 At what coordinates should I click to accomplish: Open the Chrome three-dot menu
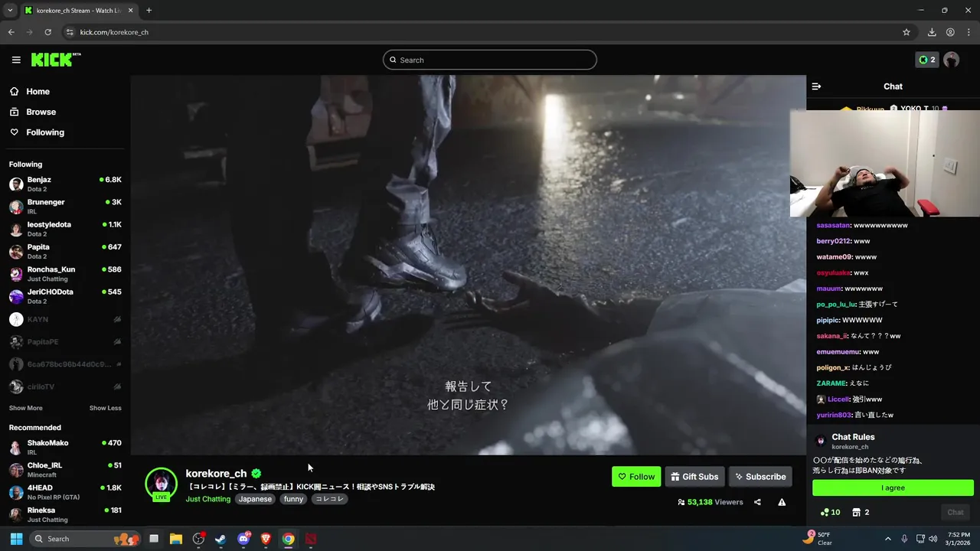pos(969,32)
